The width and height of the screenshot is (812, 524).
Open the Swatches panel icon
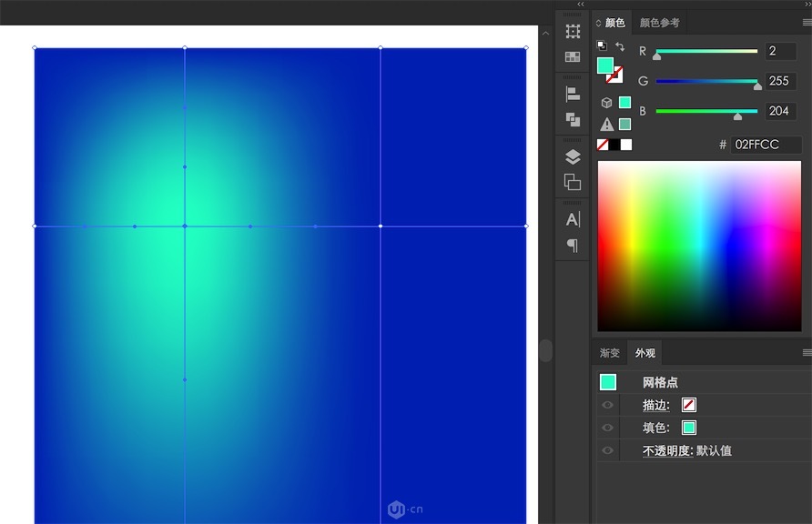coord(573,56)
